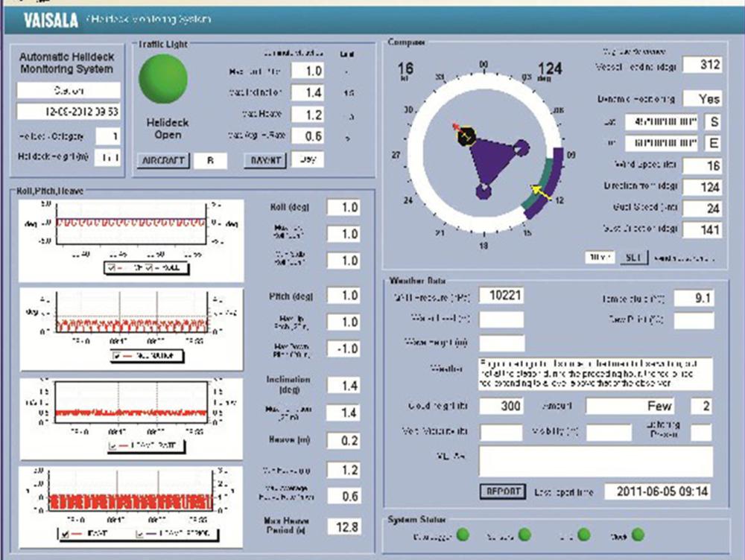Screen dimensions: 745x560
Task: Click the purple vessel shape in compass
Action: (x=490, y=160)
